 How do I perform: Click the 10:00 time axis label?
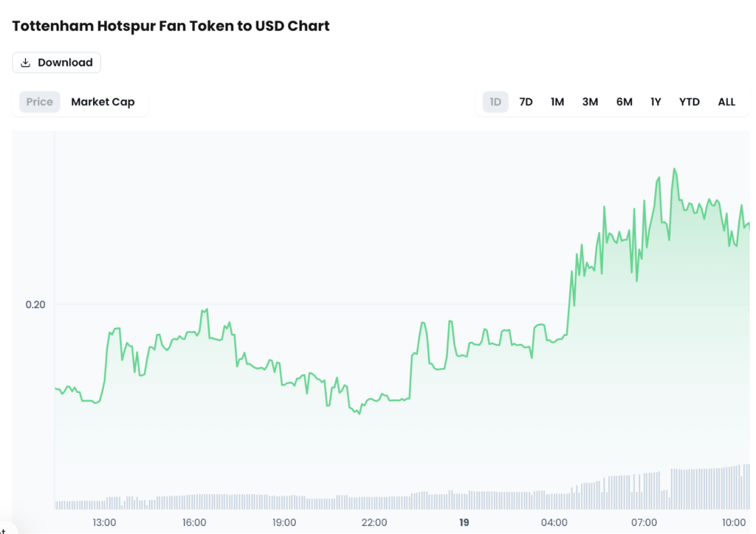734,522
